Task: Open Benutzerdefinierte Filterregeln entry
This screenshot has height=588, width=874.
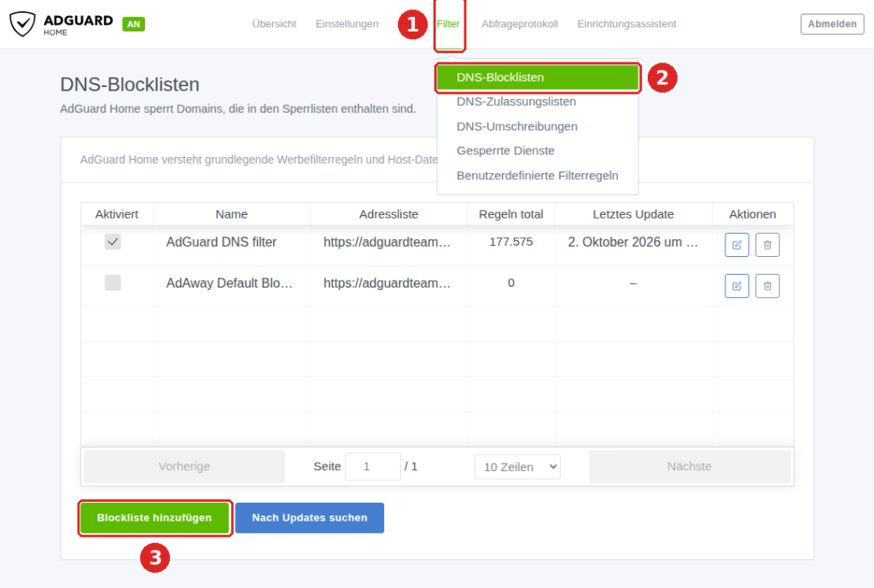Action: point(538,176)
